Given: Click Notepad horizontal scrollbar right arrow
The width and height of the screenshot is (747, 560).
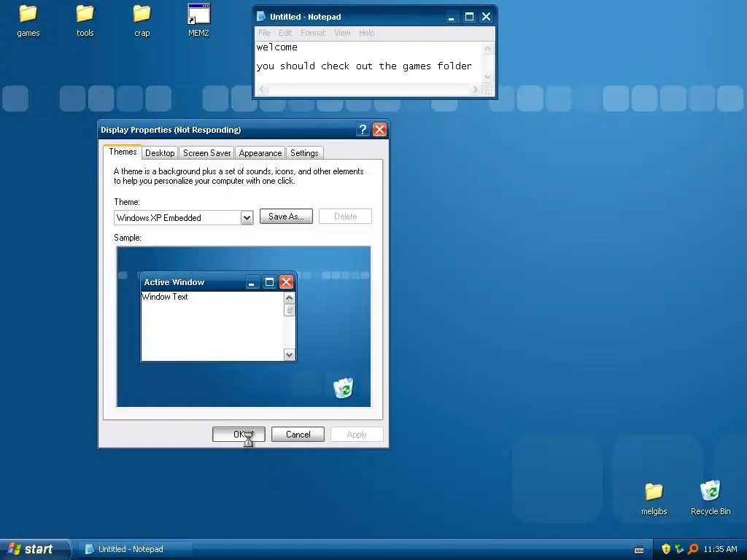Looking at the screenshot, I should [475, 89].
